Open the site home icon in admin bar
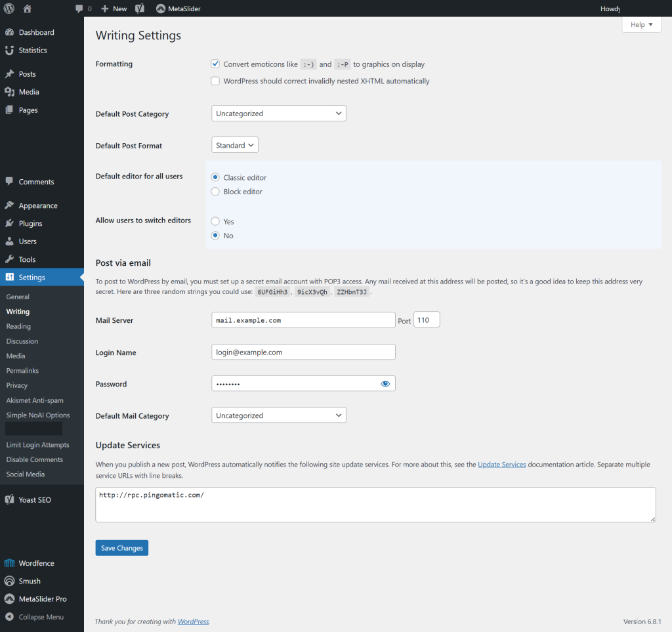The width and height of the screenshot is (672, 632). 27,9
